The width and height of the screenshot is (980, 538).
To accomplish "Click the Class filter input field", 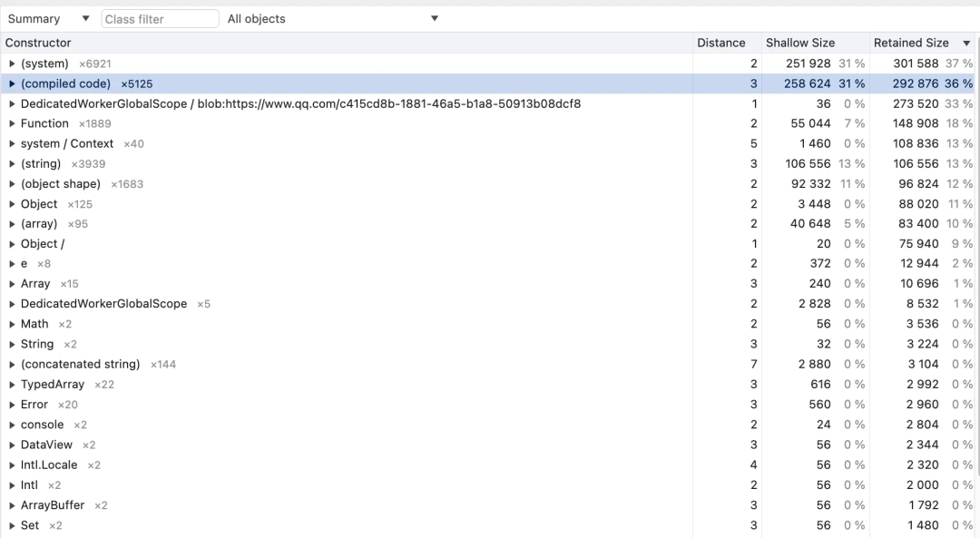I will coord(160,19).
